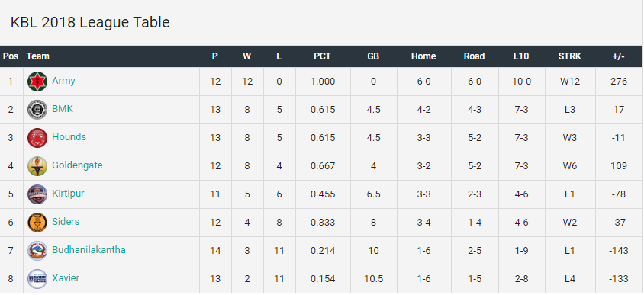Open the Budhanilakantha team link
The width and height of the screenshot is (644, 295).
(89, 250)
